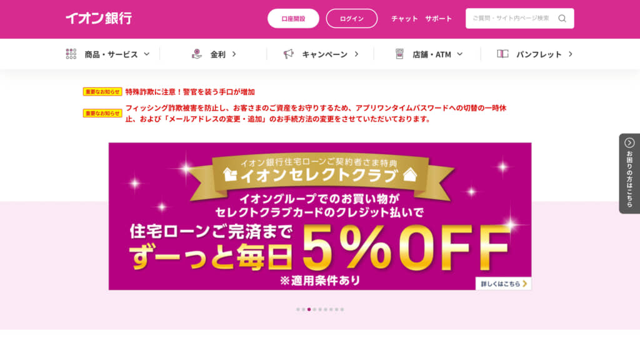640x364 pixels.
Task: Open the サポート link
Action: [x=438, y=18]
